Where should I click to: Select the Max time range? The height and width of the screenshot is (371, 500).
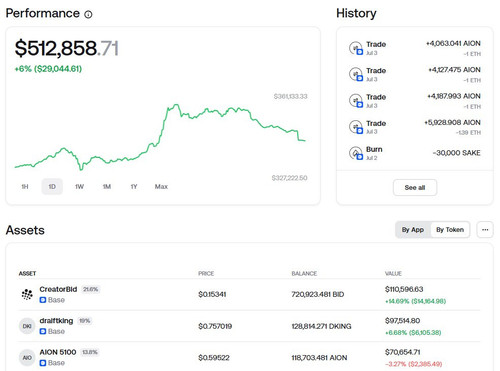click(161, 187)
